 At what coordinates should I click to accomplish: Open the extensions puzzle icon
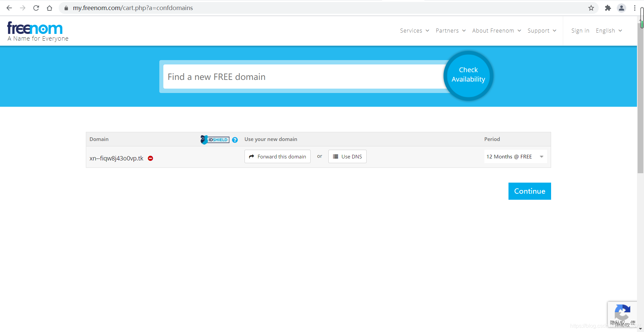coord(608,8)
